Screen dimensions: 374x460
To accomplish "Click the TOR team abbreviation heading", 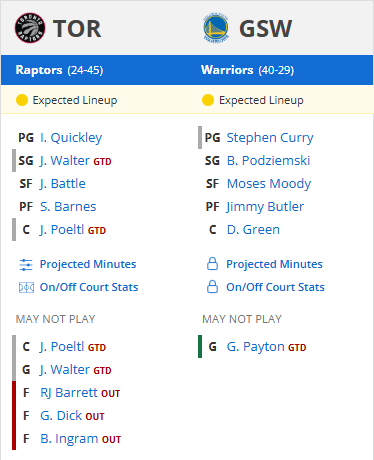I will click(77, 29).
